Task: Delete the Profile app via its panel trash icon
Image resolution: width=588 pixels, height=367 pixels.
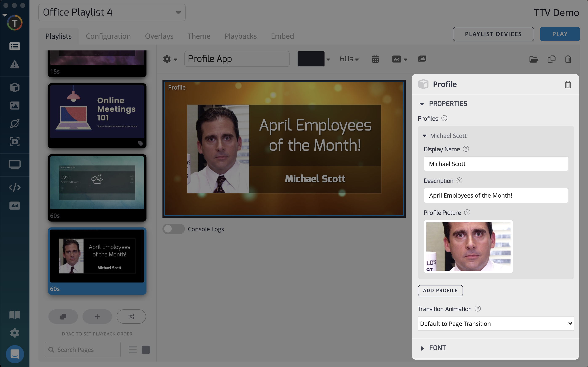Action: coord(568,84)
